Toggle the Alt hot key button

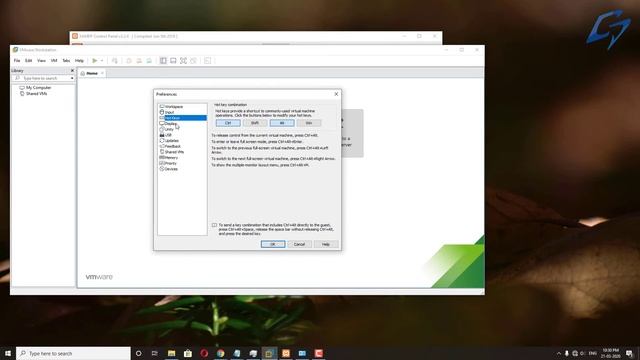tap(282, 123)
